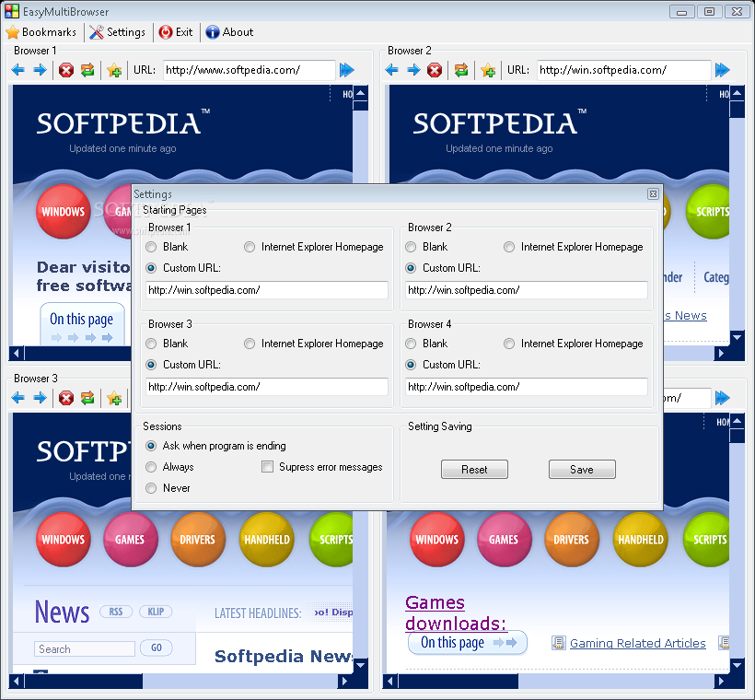Click the Browser 1 custom URL field
The image size is (755, 700).
coord(267,290)
